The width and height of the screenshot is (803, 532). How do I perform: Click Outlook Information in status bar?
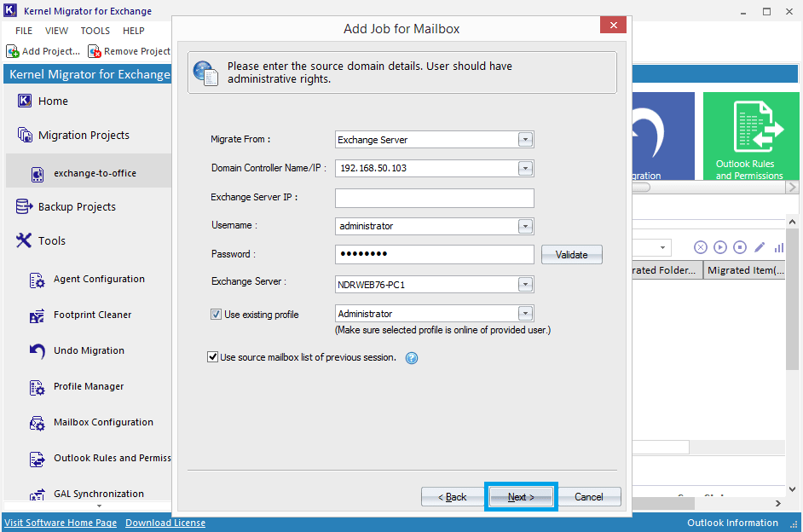point(732,523)
